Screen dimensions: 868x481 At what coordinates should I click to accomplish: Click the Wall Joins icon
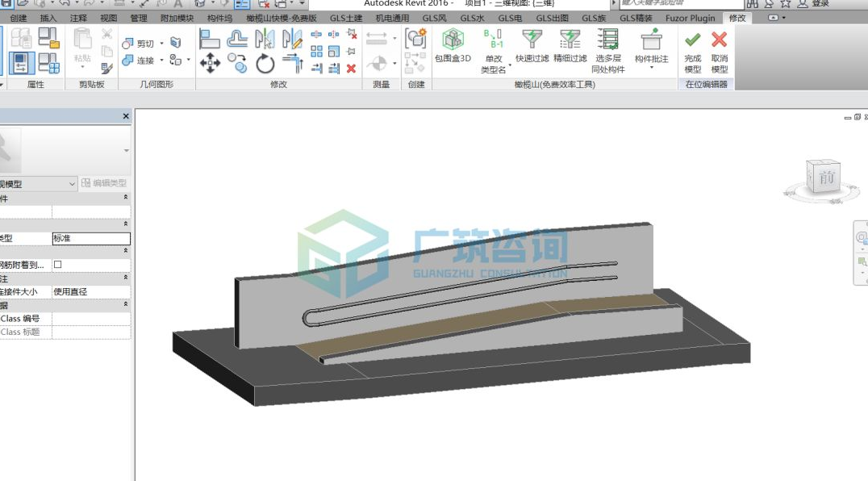coord(176,42)
